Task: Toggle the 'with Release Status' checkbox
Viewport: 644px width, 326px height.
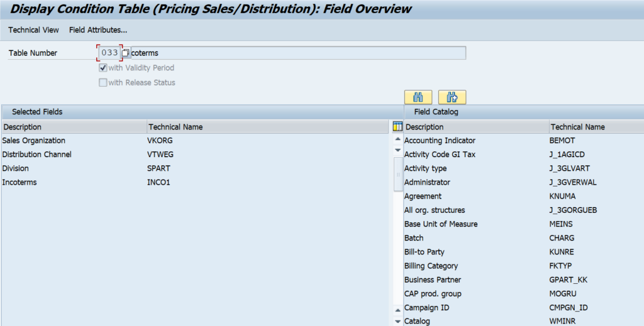Action: [x=103, y=82]
